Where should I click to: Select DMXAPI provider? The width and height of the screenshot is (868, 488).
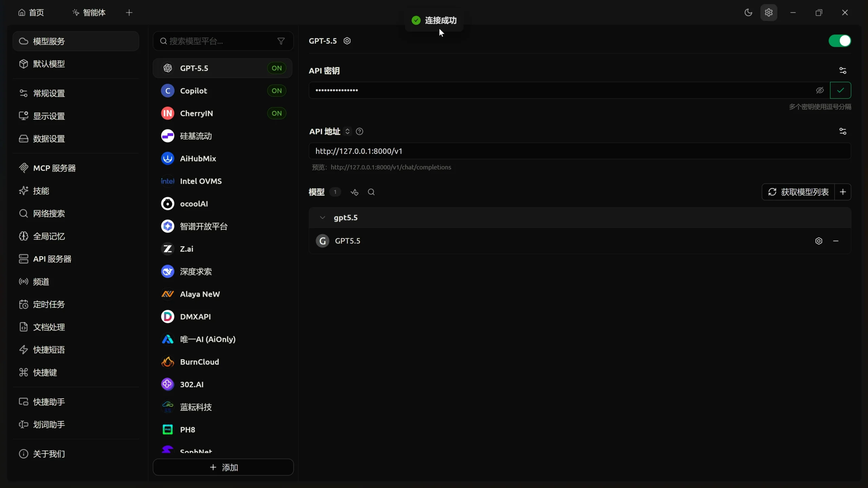tap(222, 317)
